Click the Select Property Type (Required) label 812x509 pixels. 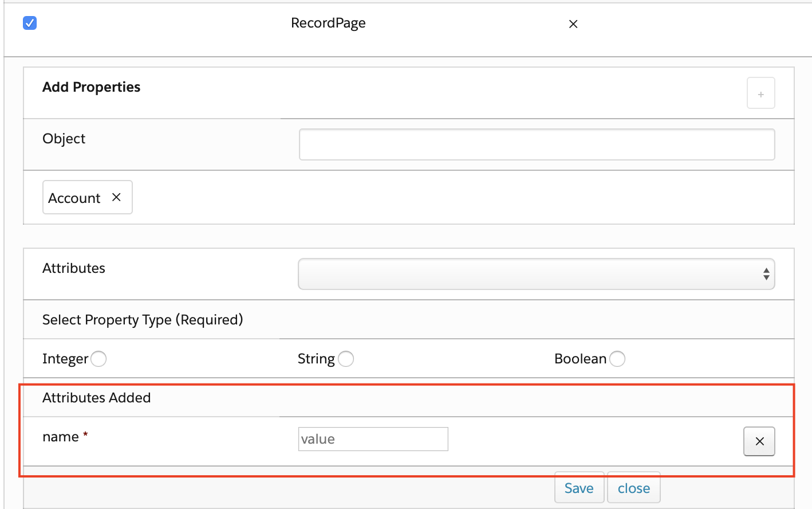[143, 320]
